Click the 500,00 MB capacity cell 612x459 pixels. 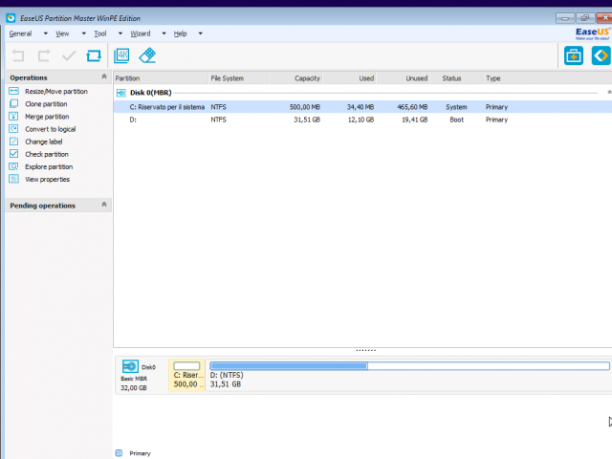tap(304, 107)
